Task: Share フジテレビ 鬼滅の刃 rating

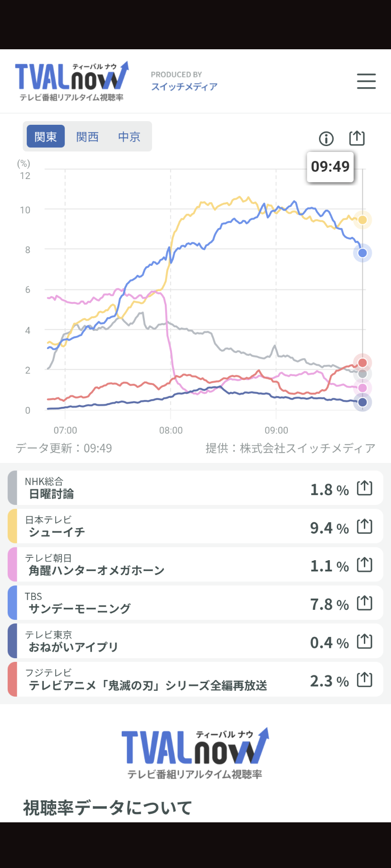Action: (365, 679)
